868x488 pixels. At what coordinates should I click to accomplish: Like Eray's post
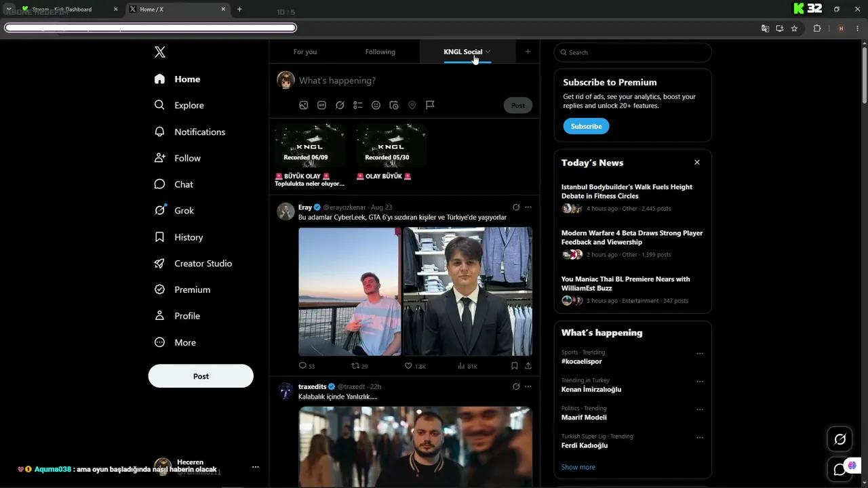(x=415, y=366)
